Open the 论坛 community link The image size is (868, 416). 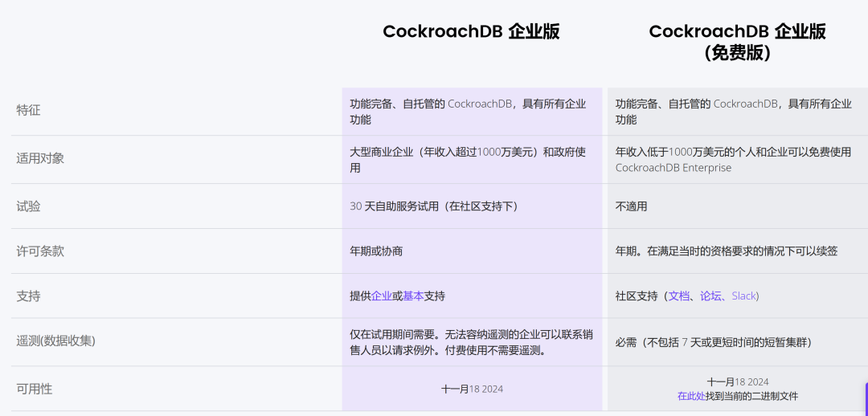pos(710,296)
